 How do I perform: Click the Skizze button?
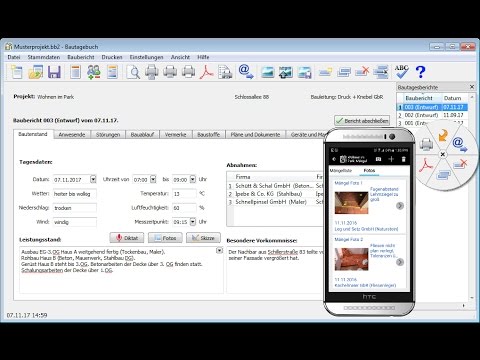point(203,238)
